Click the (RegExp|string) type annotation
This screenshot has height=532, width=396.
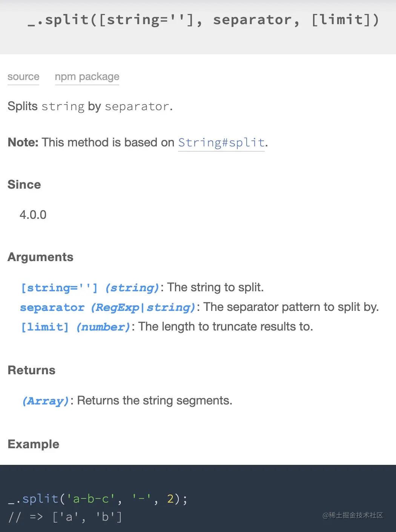[x=143, y=308]
